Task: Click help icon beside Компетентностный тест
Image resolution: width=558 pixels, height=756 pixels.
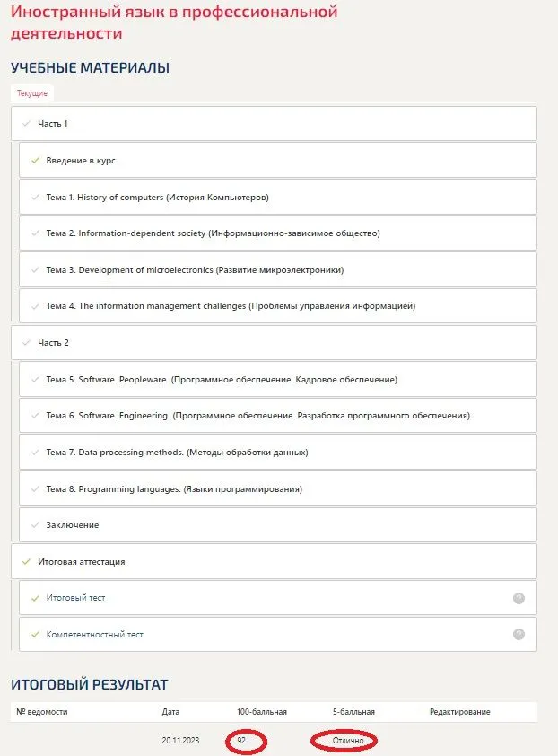Action: (x=519, y=635)
